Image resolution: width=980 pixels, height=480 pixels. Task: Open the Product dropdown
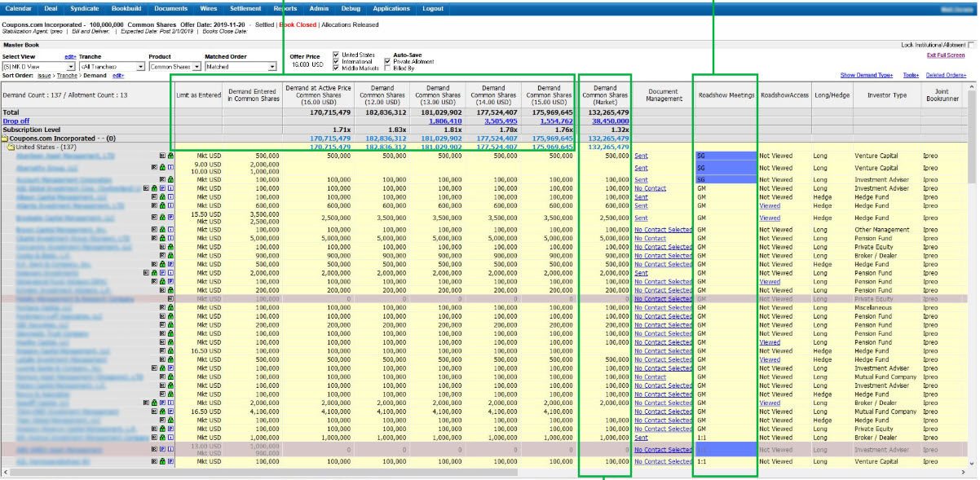point(175,67)
